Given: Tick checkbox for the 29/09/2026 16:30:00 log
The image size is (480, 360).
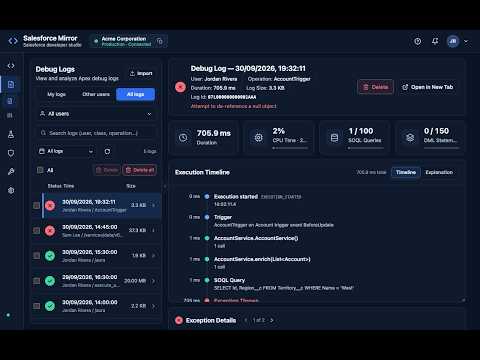Looking at the screenshot, I should [37, 281].
